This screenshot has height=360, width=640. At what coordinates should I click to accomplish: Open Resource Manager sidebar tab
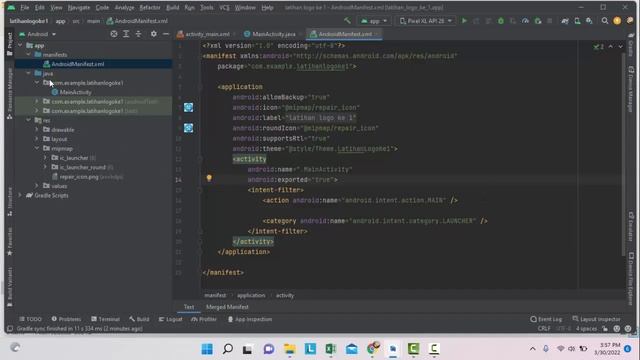click(x=10, y=94)
